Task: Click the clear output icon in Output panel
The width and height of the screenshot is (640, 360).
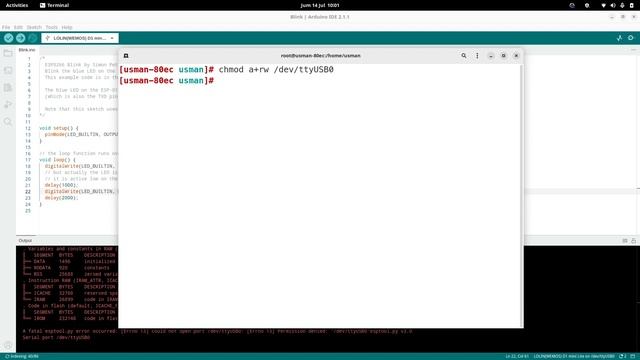Action: point(625,241)
